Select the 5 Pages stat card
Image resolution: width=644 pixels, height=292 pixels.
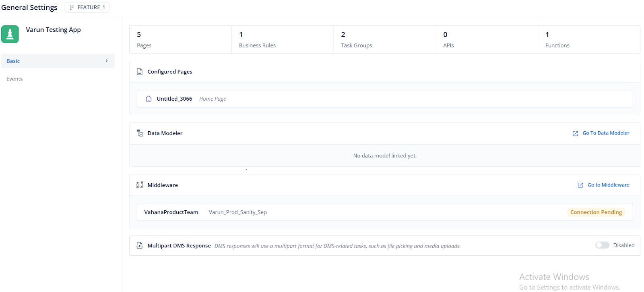pyautogui.click(x=180, y=39)
